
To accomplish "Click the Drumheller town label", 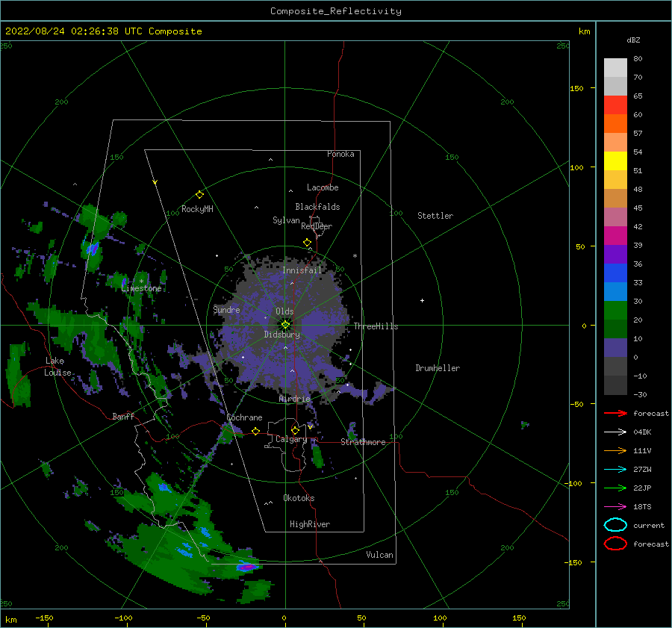I will pyautogui.click(x=438, y=368).
